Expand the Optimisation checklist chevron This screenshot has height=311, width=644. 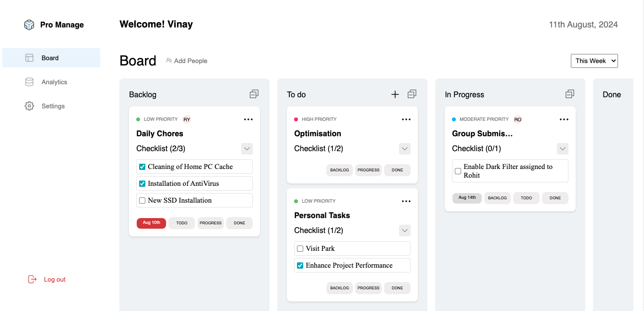pyautogui.click(x=405, y=149)
